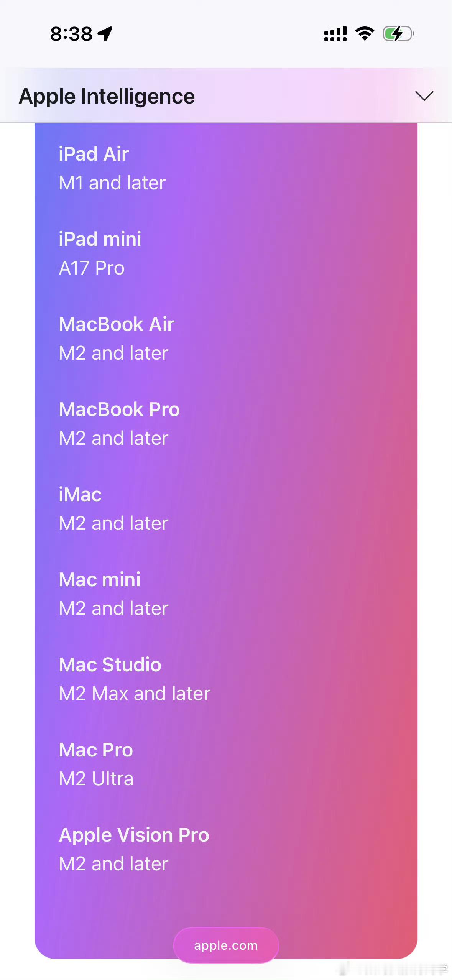Select the iPad mini heading
This screenshot has width=452, height=980.
pos(100,239)
